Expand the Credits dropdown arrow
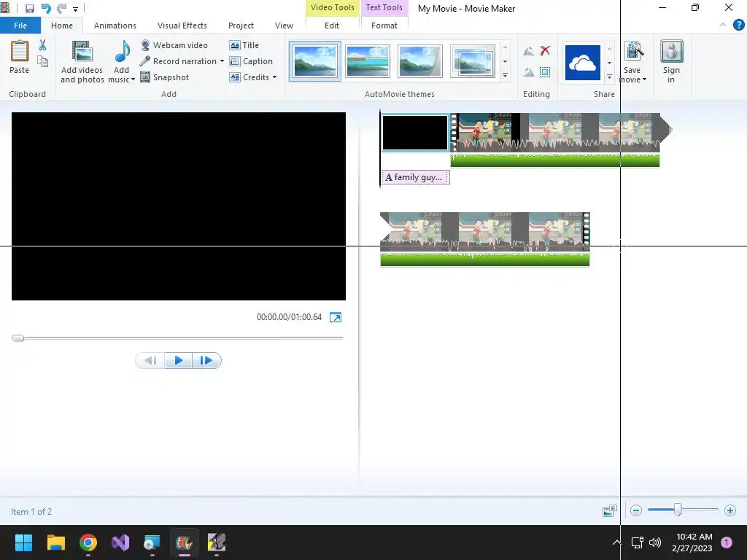This screenshot has width=747, height=560. 274,77
